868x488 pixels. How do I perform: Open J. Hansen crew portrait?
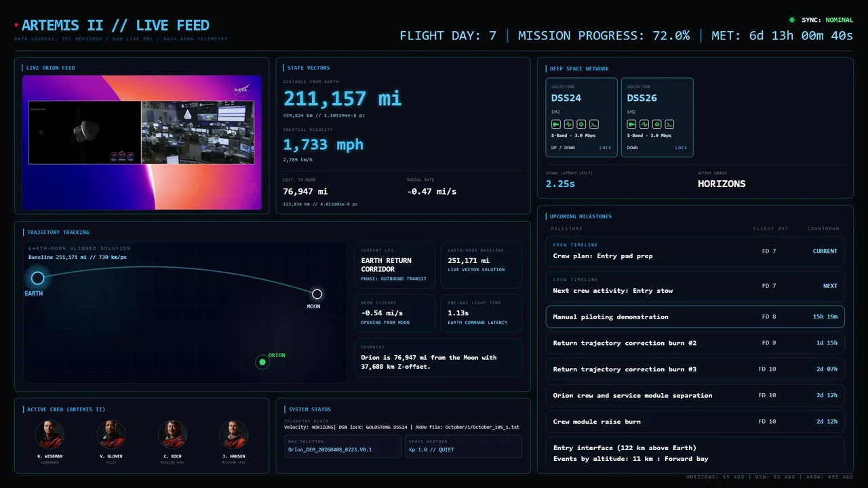pos(234,434)
